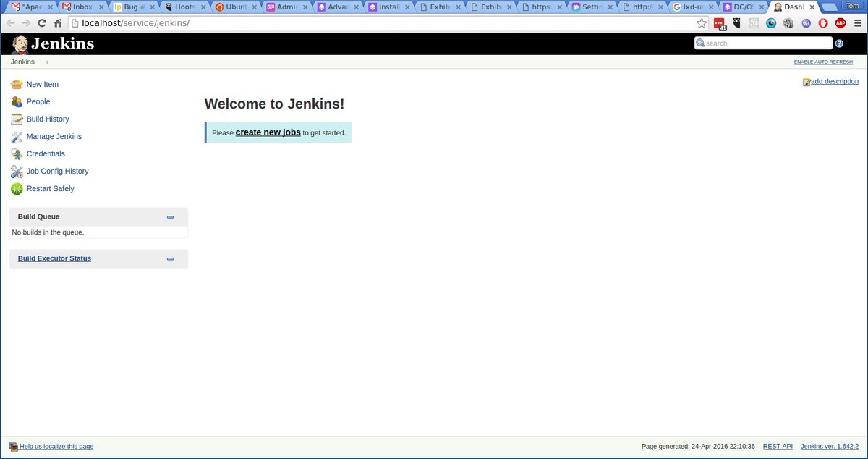
Task: Click the add description notepad icon
Action: coord(807,82)
